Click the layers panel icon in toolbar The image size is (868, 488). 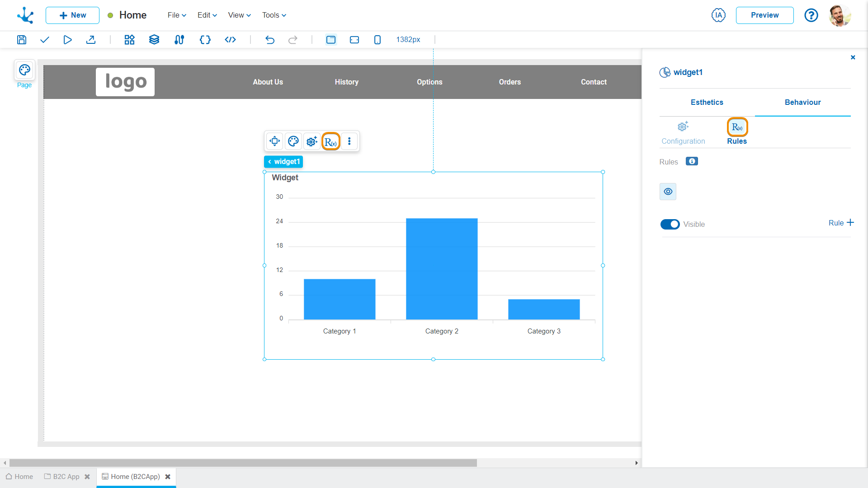[x=154, y=39]
